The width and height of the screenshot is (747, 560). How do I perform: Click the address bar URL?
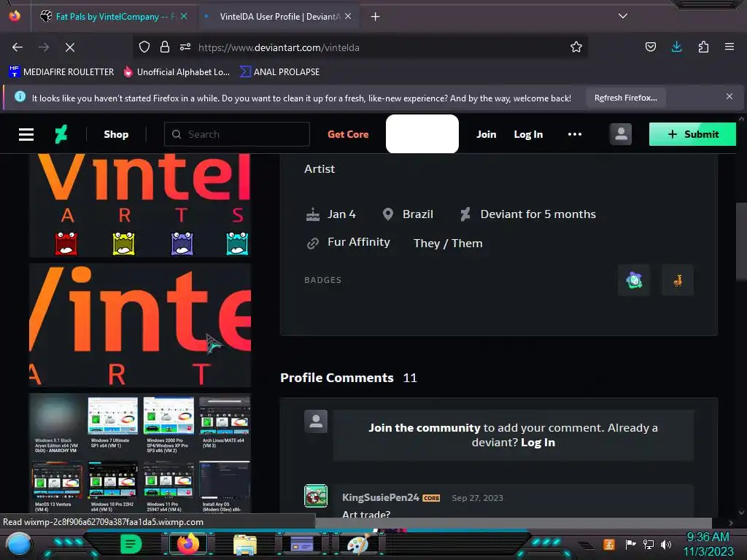tap(279, 47)
